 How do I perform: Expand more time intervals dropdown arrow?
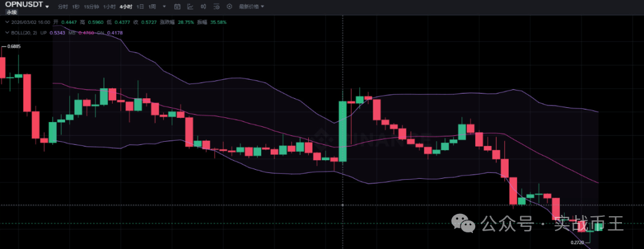coord(164,7)
